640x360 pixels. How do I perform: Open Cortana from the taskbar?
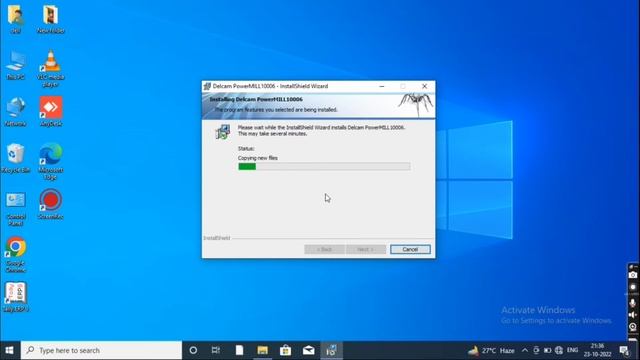193,350
